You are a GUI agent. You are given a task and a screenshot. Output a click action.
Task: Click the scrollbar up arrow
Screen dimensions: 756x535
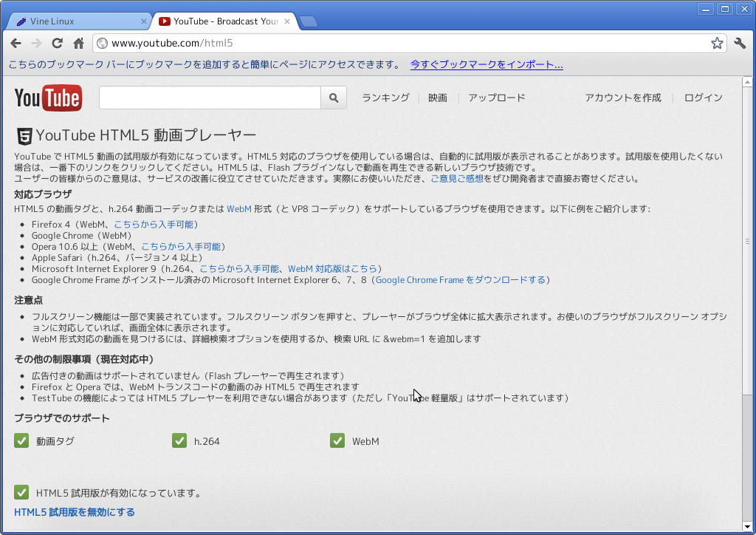(x=747, y=83)
